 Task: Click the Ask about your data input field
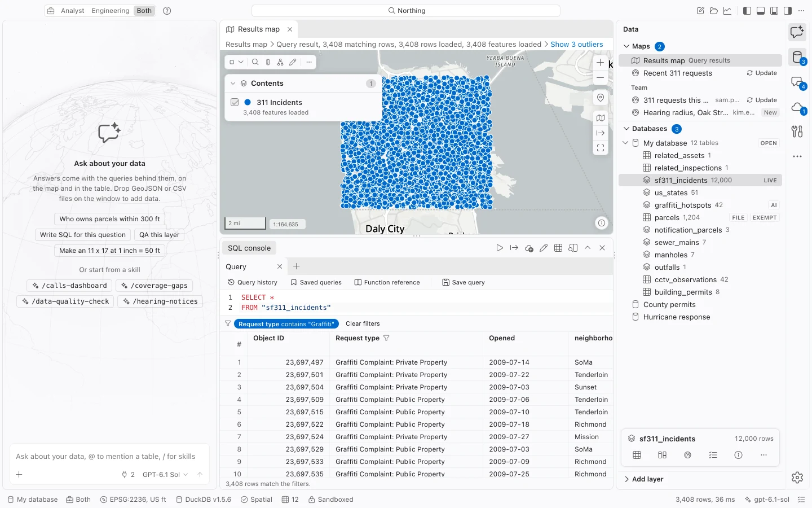[x=109, y=457]
